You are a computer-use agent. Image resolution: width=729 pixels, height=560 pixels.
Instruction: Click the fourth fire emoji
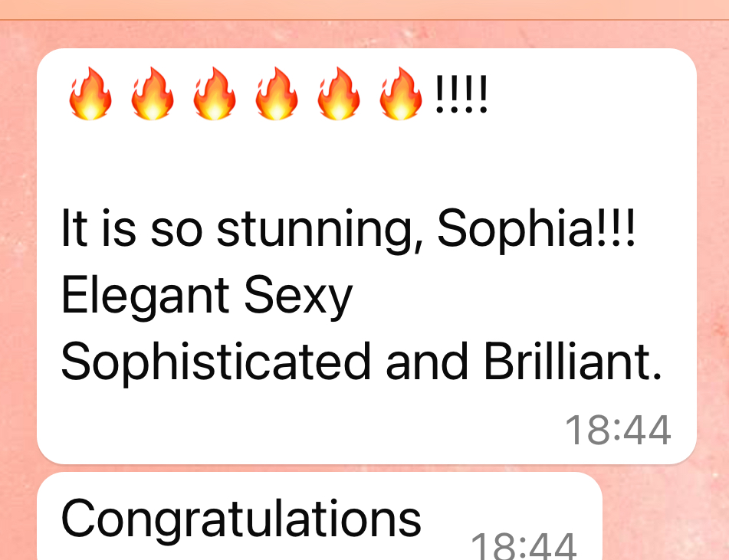coord(277,93)
